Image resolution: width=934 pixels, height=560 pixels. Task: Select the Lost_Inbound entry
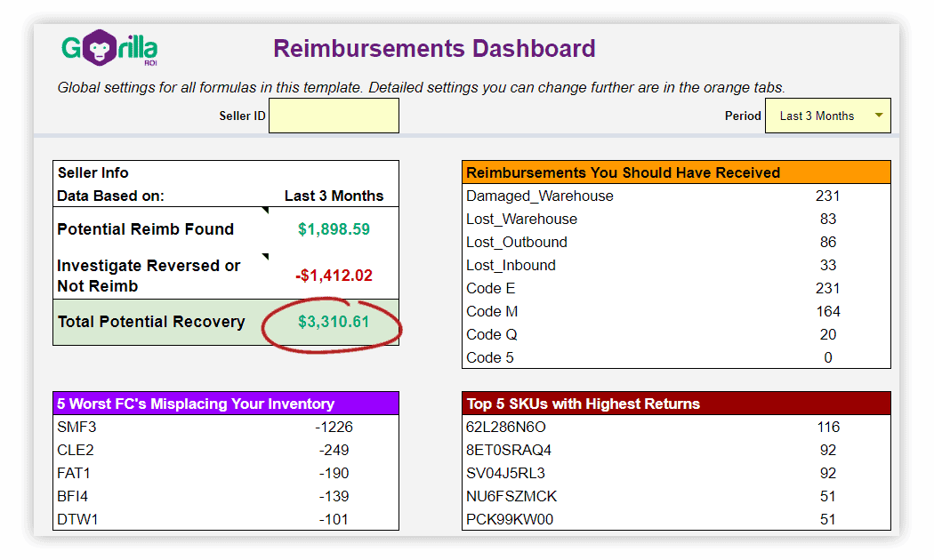tap(510, 265)
